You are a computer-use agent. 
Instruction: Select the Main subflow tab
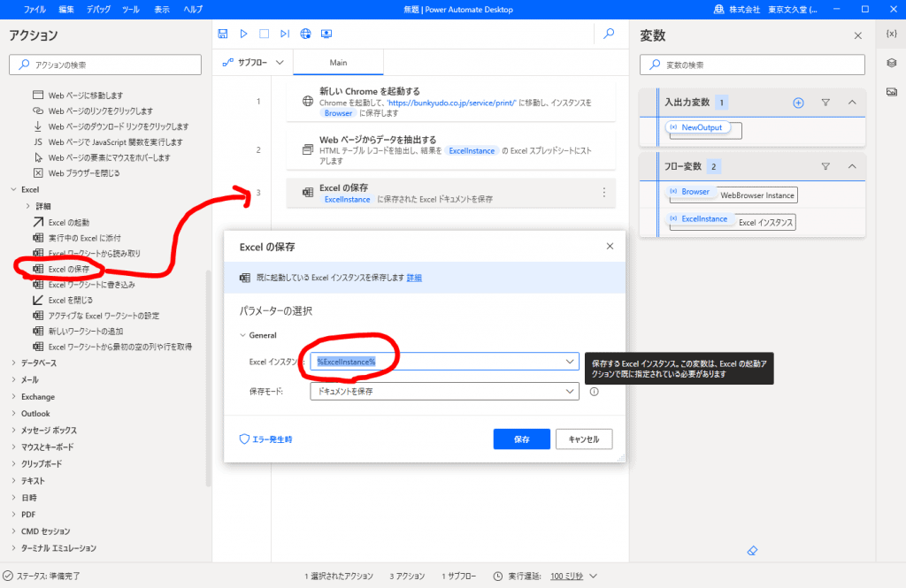tap(338, 63)
